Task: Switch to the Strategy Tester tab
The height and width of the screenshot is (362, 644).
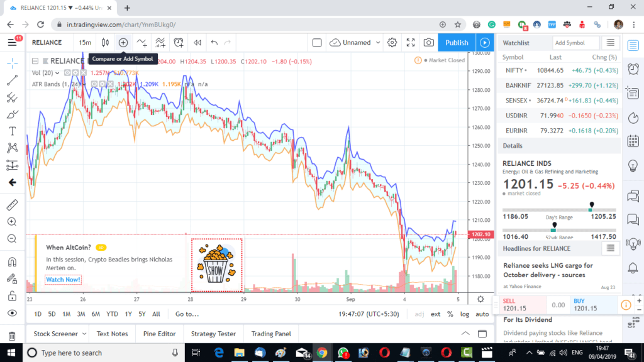Action: click(x=213, y=334)
